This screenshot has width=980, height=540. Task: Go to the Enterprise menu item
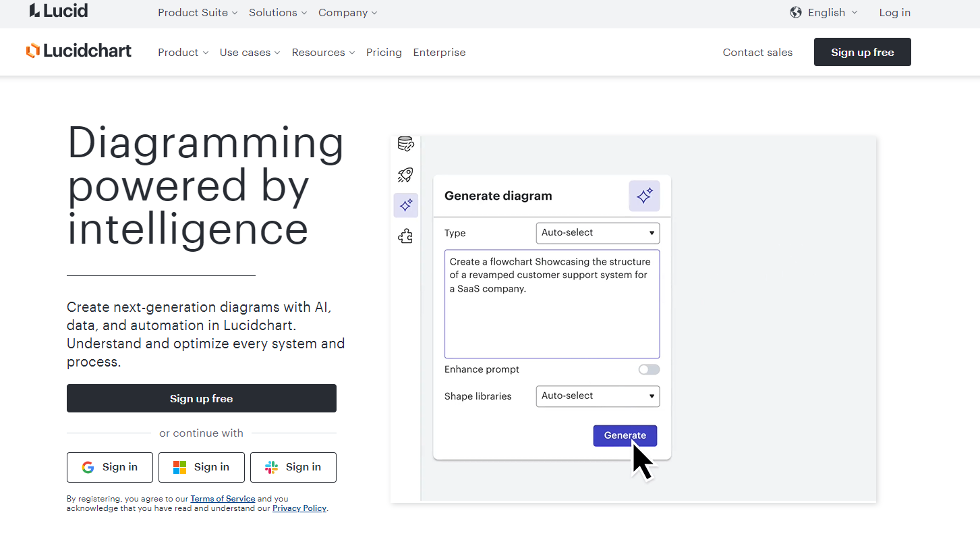point(439,53)
